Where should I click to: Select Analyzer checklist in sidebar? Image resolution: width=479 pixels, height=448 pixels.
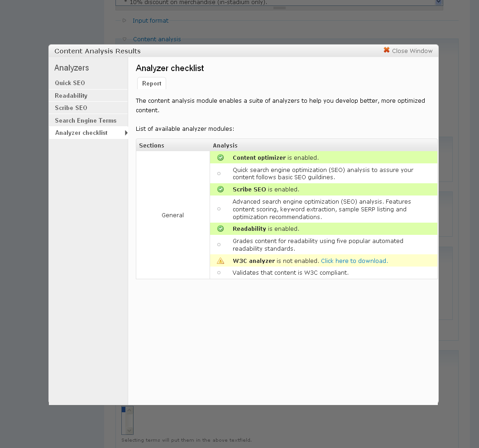pos(88,133)
